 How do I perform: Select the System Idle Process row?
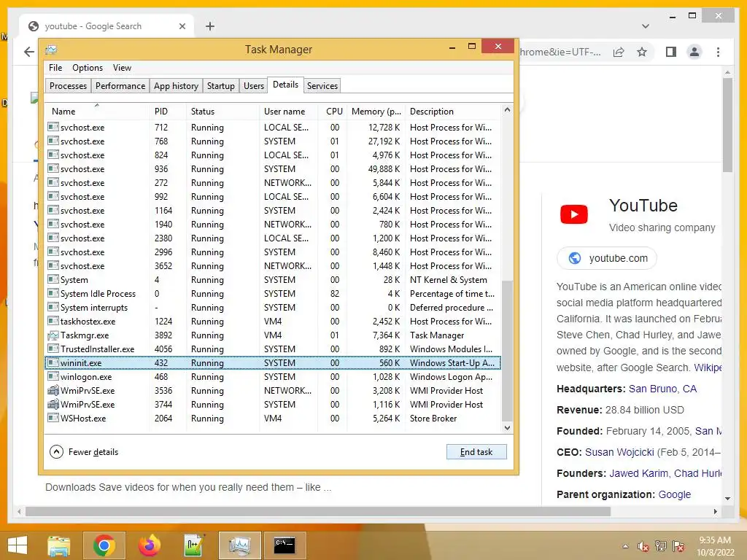273,294
